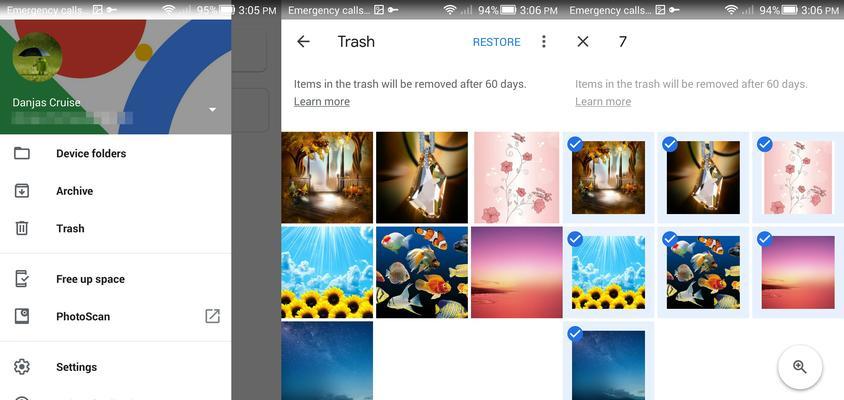Tap the Trash screen title text
Screen dimensions: 844x400
click(x=356, y=41)
